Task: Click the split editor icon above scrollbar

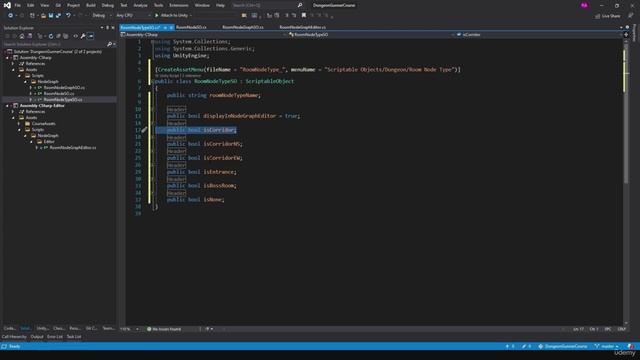Action: pyautogui.click(x=626, y=35)
